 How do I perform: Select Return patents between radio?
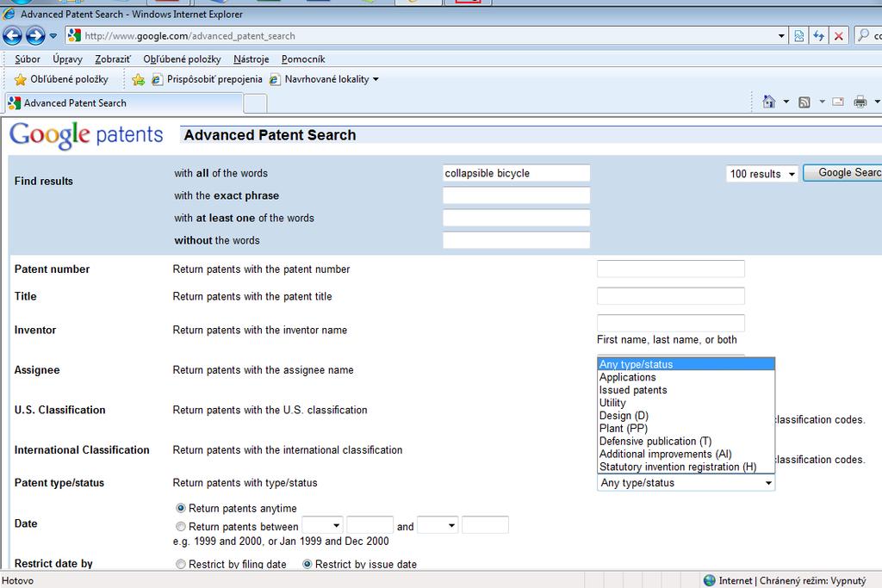[x=181, y=527]
